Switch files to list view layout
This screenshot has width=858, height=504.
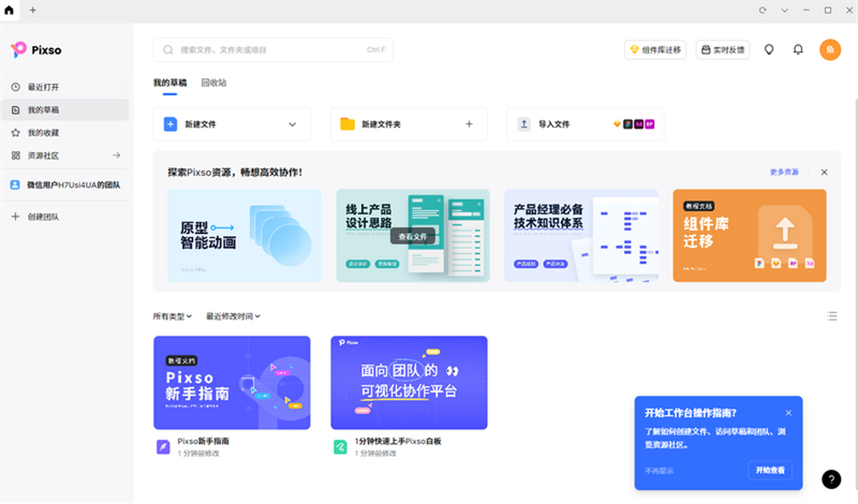832,316
